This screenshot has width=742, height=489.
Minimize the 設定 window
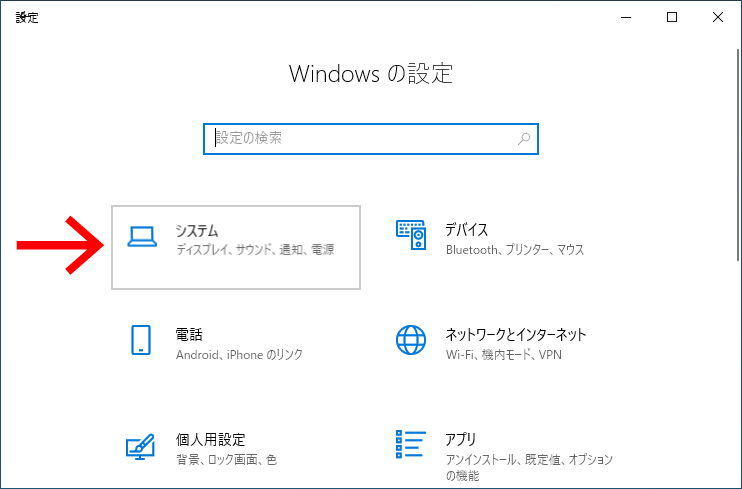626,18
